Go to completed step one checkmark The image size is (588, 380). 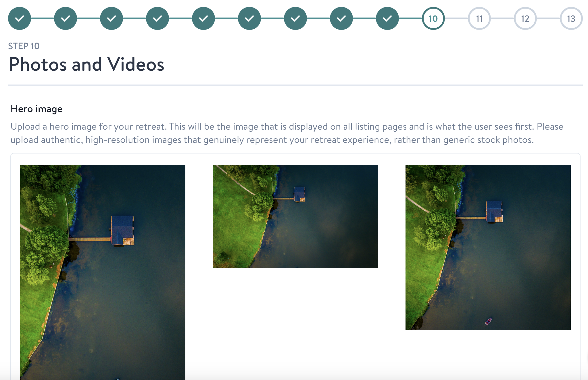point(20,18)
